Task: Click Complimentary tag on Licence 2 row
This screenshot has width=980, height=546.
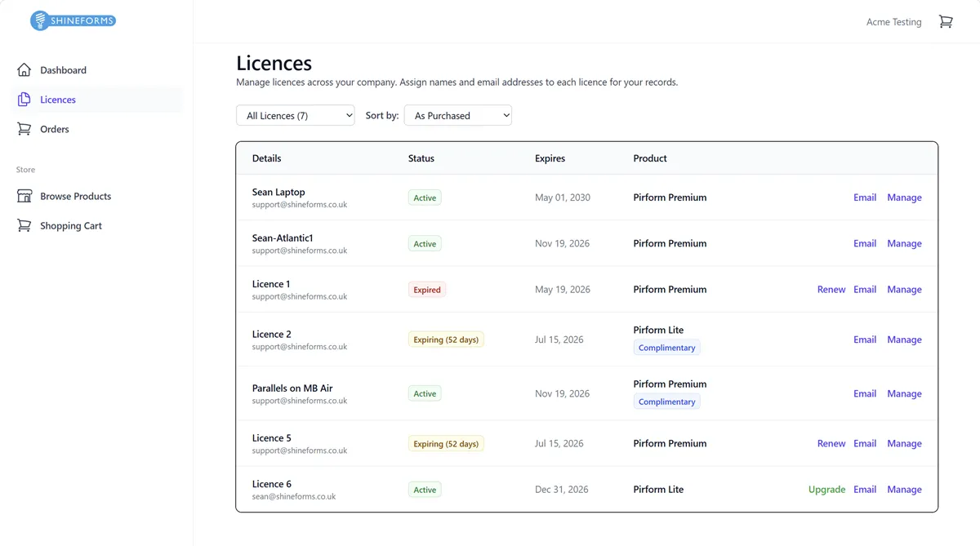Action: [666, 348]
